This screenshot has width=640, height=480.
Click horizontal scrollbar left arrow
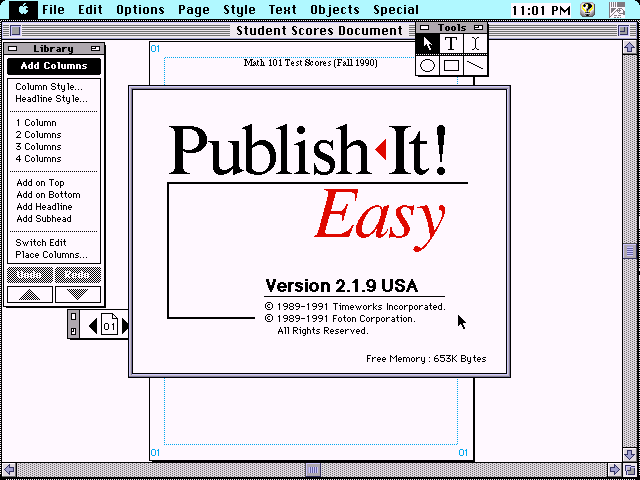tap(9, 470)
